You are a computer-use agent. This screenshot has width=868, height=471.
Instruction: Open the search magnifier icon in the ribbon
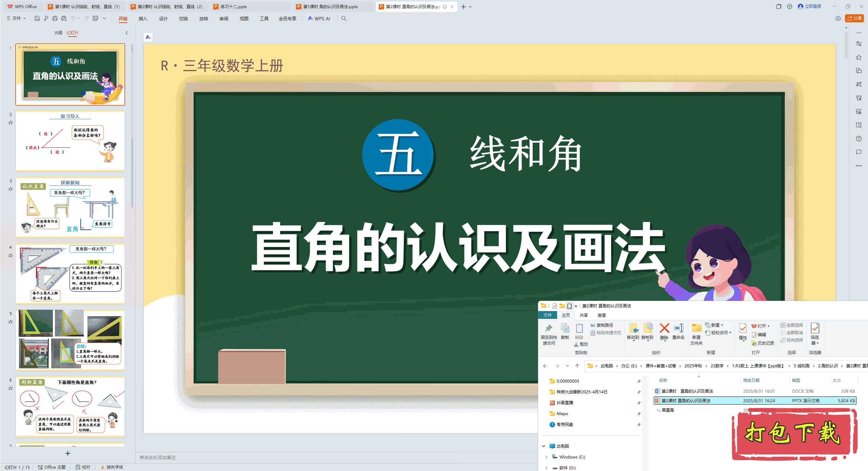click(x=344, y=19)
